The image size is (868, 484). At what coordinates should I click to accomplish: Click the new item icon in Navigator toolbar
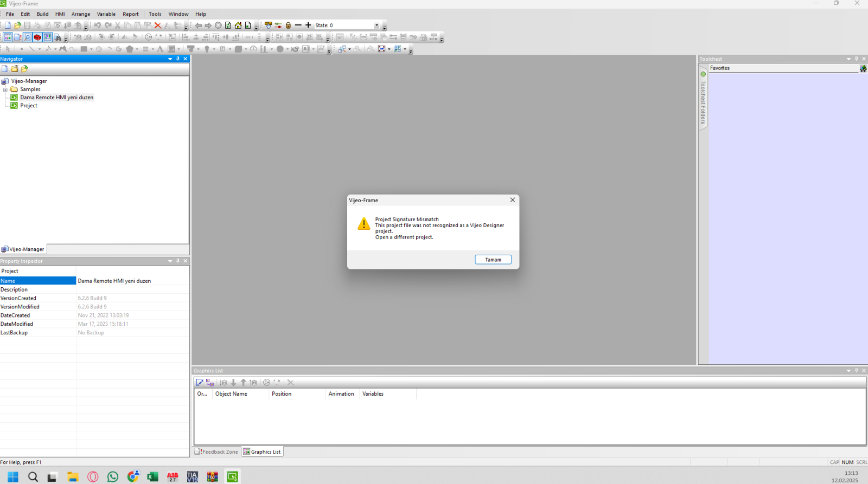5,69
